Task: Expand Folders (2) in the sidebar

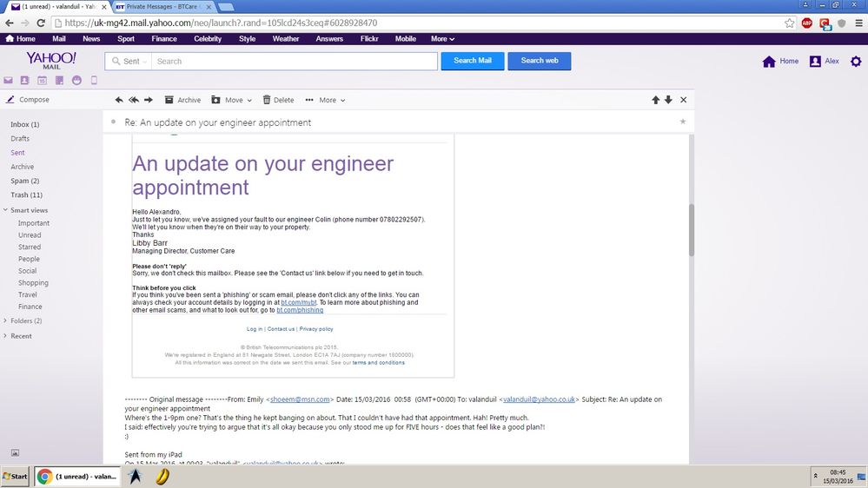Action: (x=5, y=321)
